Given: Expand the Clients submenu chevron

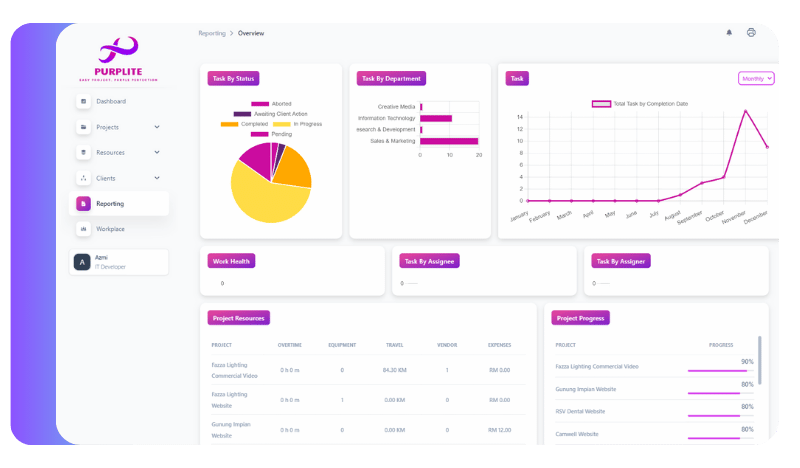Looking at the screenshot, I should (x=157, y=178).
